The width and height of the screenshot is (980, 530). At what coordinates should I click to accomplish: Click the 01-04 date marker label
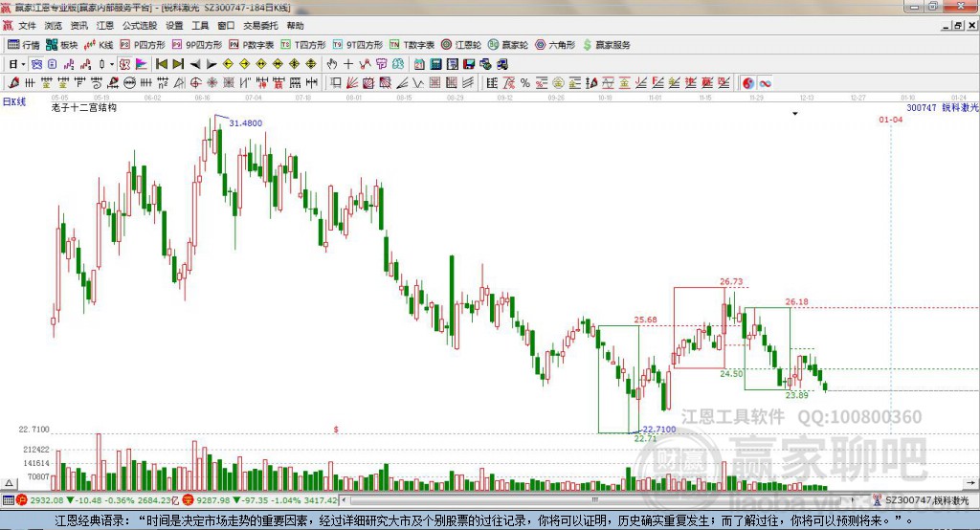click(891, 120)
